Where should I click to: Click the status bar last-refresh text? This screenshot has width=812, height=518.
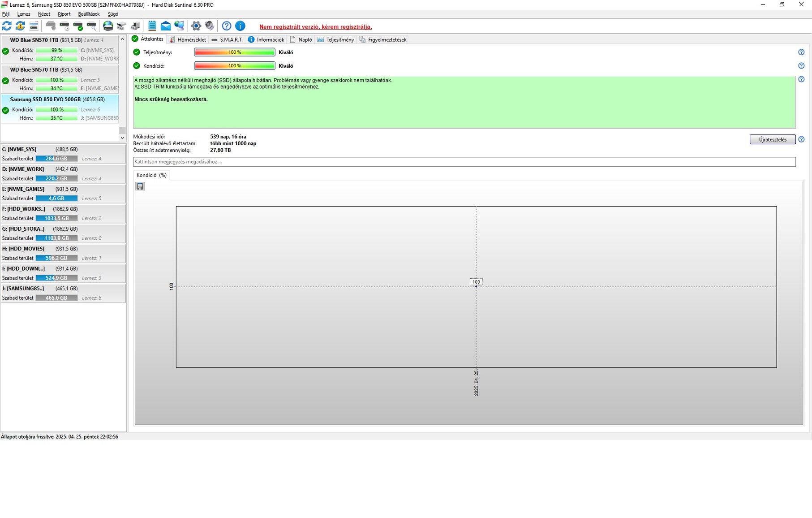point(60,436)
